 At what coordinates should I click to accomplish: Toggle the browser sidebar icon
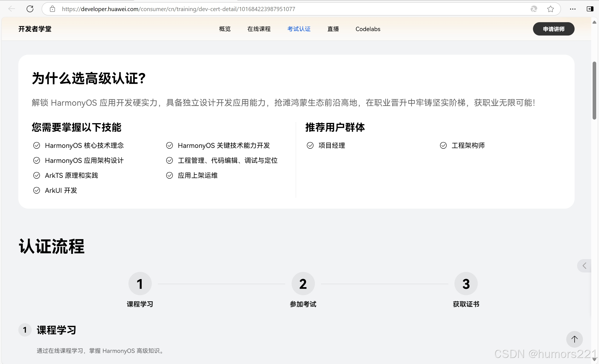590,9
